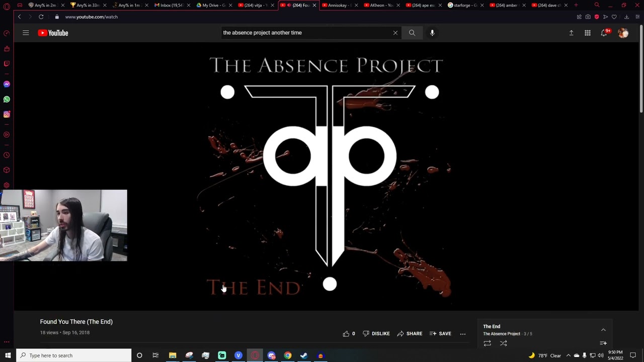Toggle playlist shuffle
644x362 pixels.
click(503, 343)
